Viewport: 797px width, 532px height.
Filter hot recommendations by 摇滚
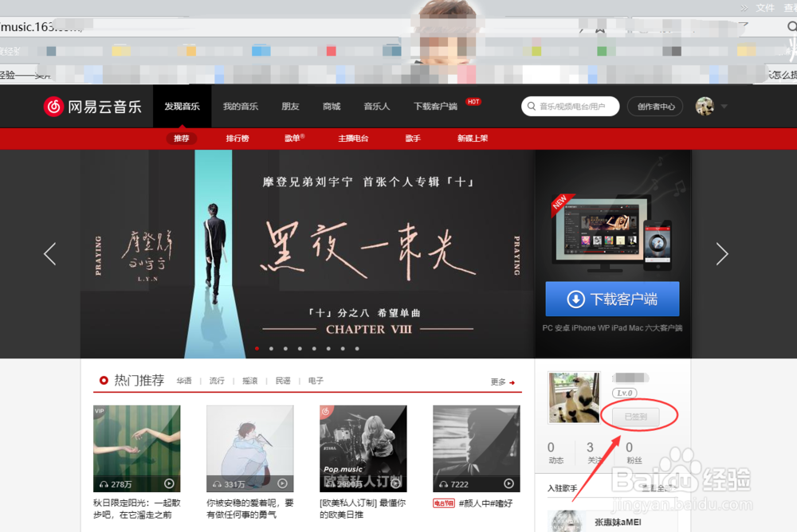pyautogui.click(x=249, y=381)
